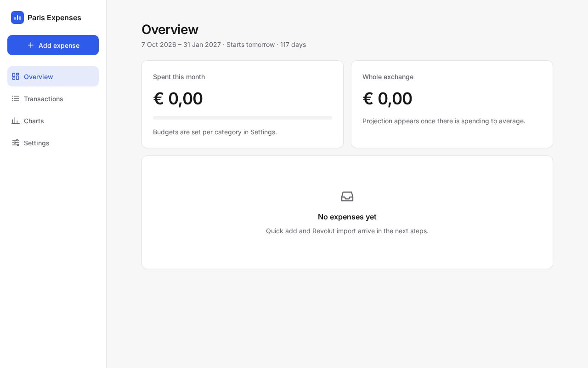Open the Settings nav label
Viewport: 588px width, 368px height.
pos(37,143)
